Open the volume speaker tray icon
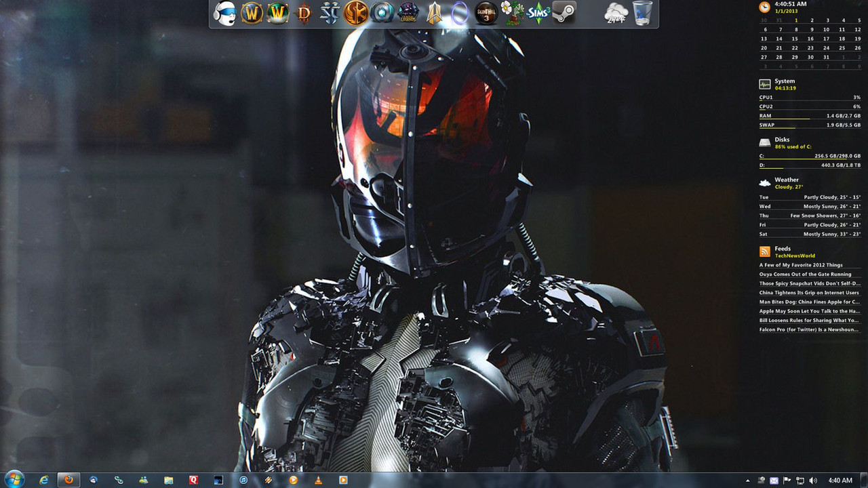This screenshot has height=488, width=868. (x=812, y=481)
